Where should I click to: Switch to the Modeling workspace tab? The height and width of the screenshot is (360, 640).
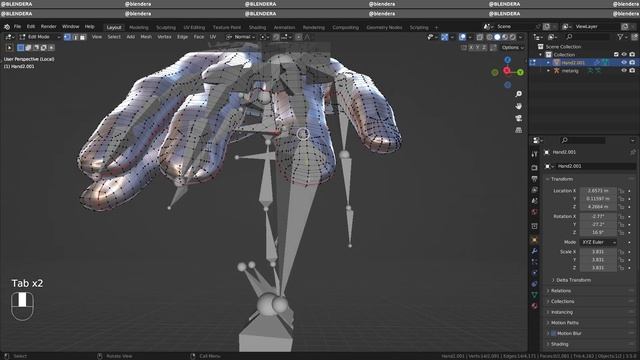click(139, 27)
